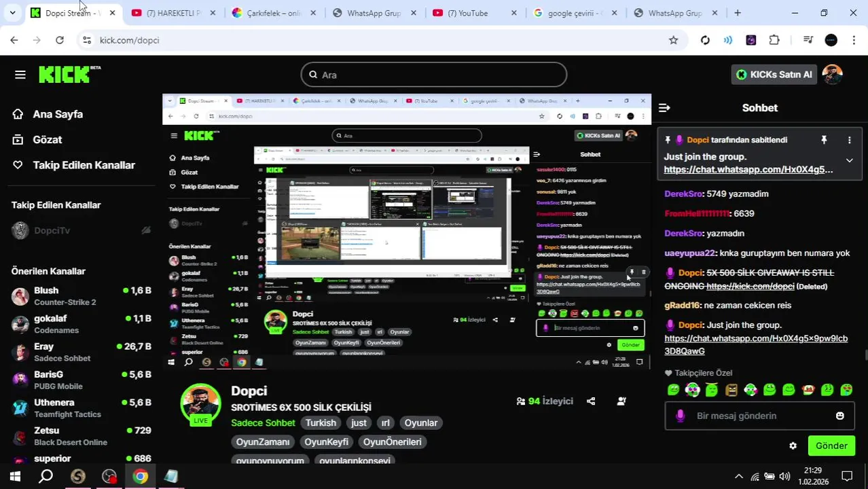The image size is (868, 489).
Task: Select the OyunKeyfi tag
Action: pos(326,441)
